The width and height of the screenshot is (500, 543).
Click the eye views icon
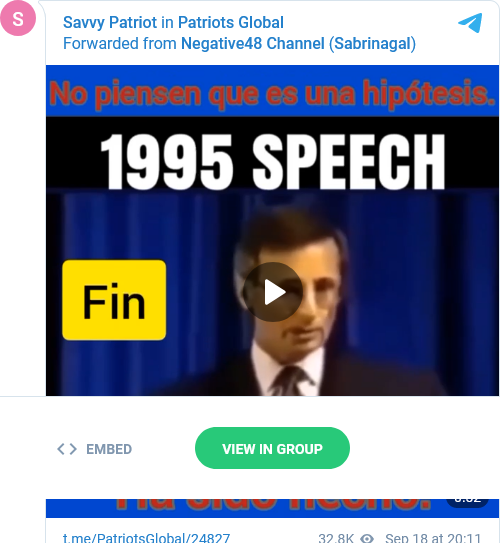(367, 538)
